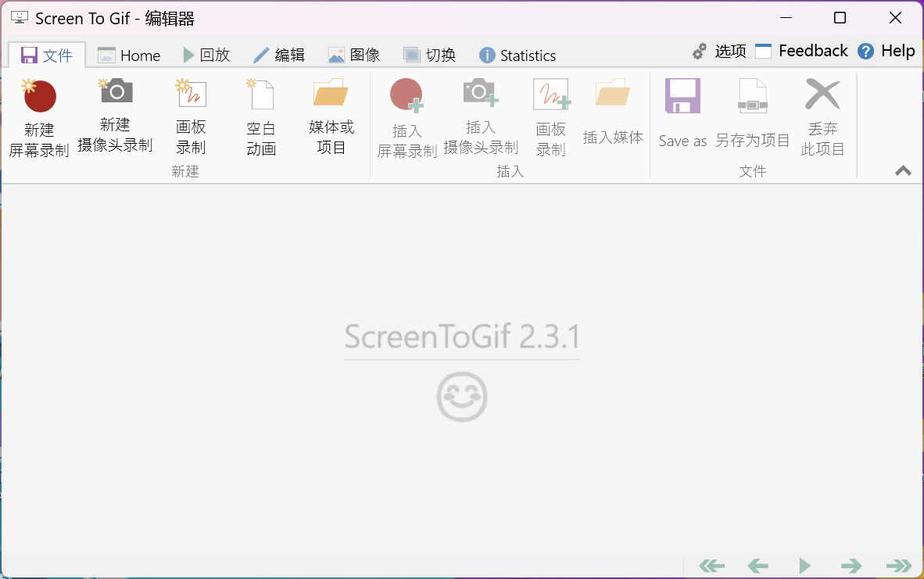Maximize the editor window

pyautogui.click(x=840, y=18)
